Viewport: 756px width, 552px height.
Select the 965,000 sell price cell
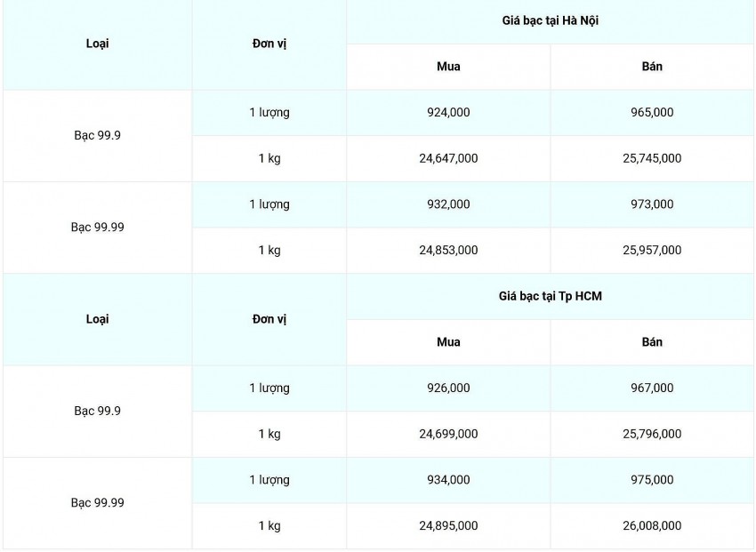[x=652, y=113]
